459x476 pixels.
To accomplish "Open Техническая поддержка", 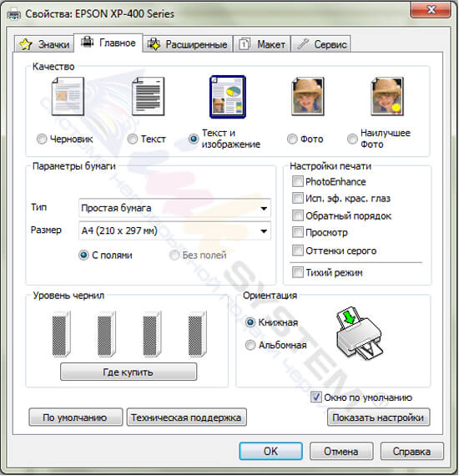I will (187, 418).
